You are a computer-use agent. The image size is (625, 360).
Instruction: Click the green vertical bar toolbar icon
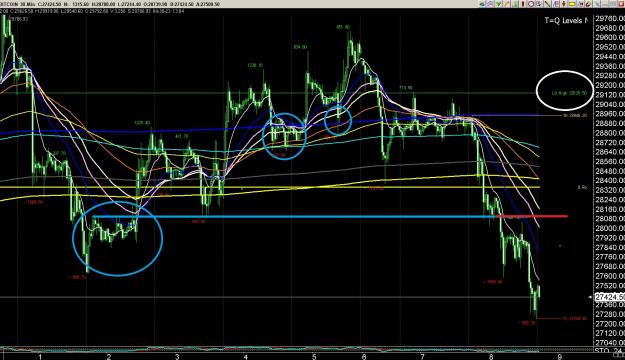(516, 4)
